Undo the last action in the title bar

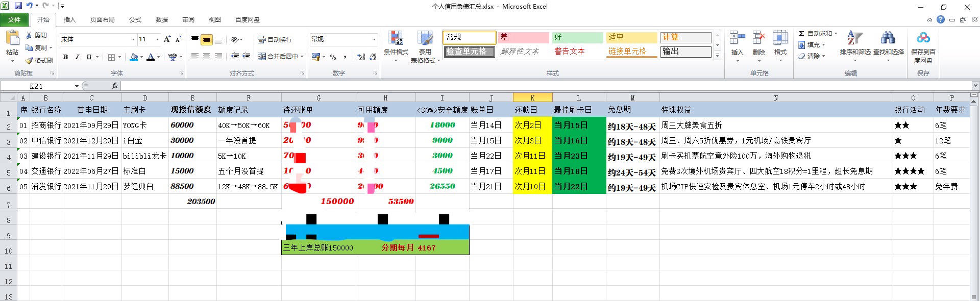(x=29, y=6)
